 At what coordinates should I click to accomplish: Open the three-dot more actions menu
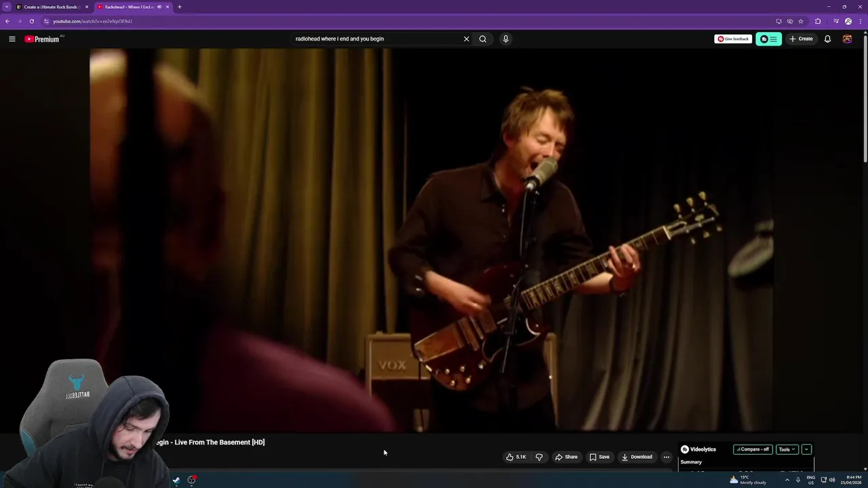tap(666, 457)
